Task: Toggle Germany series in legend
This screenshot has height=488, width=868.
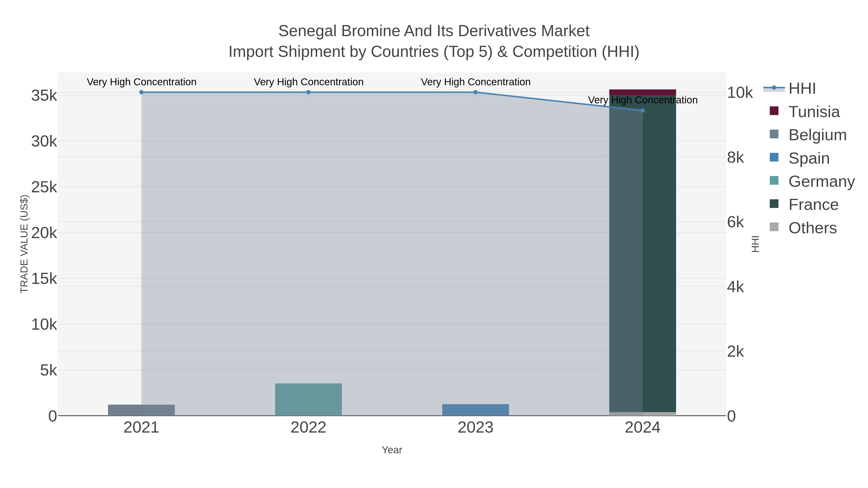Action: 812,181
